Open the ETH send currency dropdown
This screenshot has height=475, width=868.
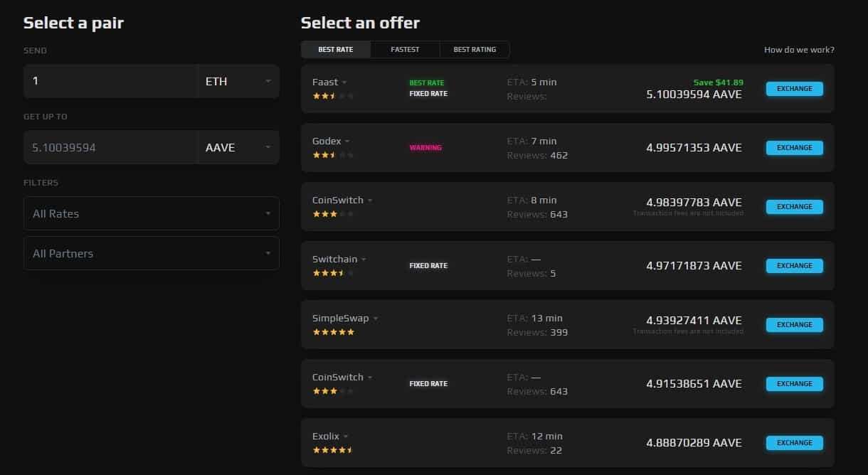click(238, 82)
